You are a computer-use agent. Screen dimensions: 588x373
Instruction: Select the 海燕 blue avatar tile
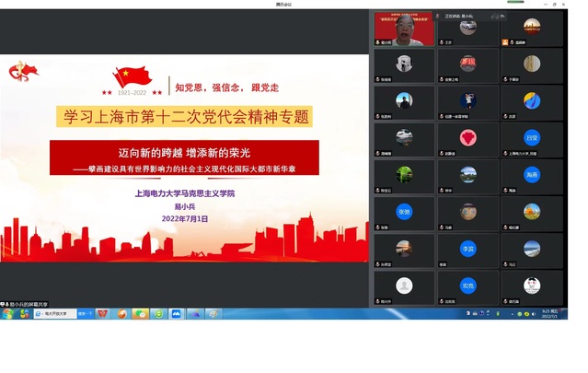coord(532,177)
